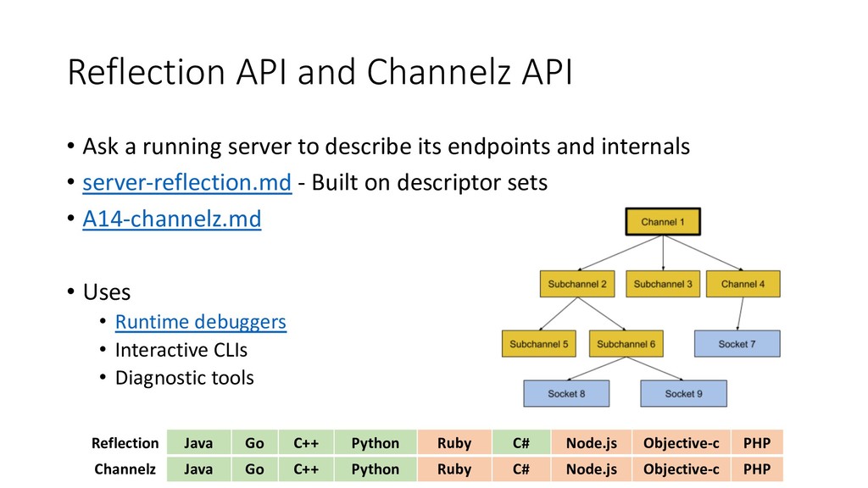Click the C++ cell in Reflection row

(306, 442)
